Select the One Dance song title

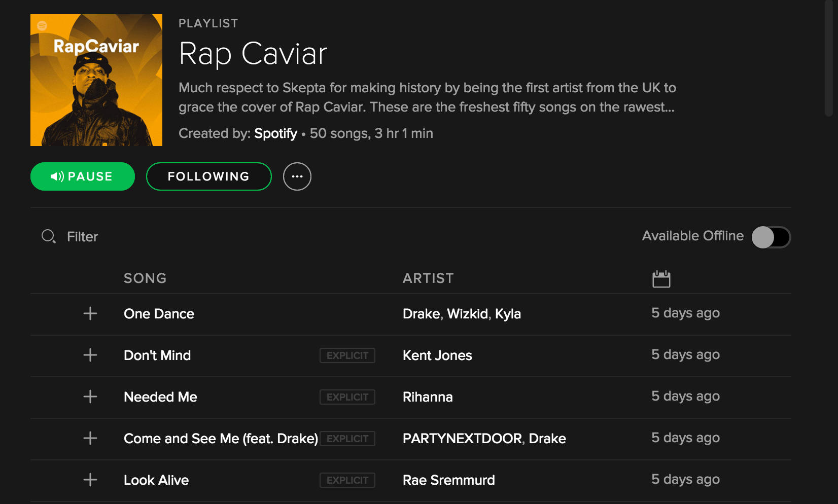click(159, 314)
